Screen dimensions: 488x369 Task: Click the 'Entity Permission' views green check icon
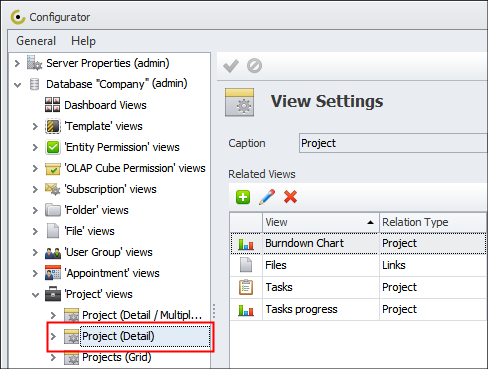tap(53, 147)
